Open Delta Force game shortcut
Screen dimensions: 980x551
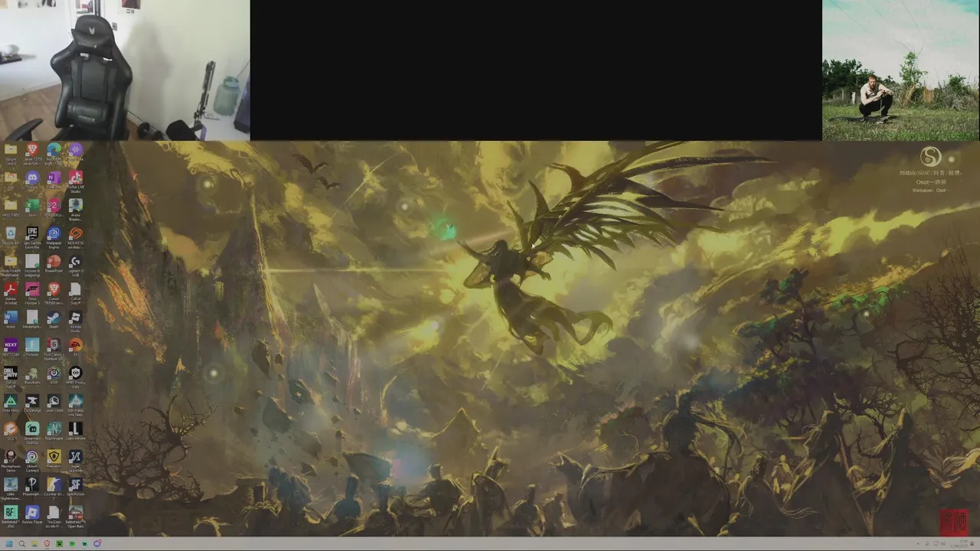11,404
